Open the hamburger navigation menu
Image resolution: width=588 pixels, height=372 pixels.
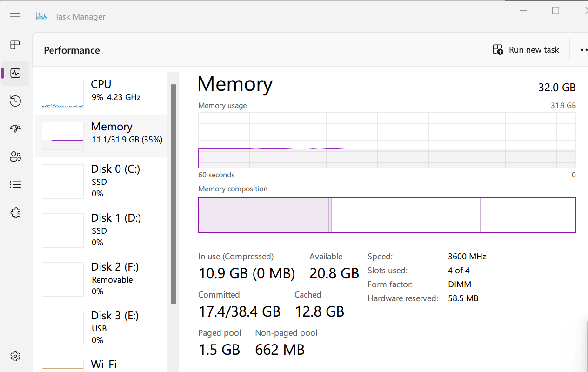click(15, 17)
